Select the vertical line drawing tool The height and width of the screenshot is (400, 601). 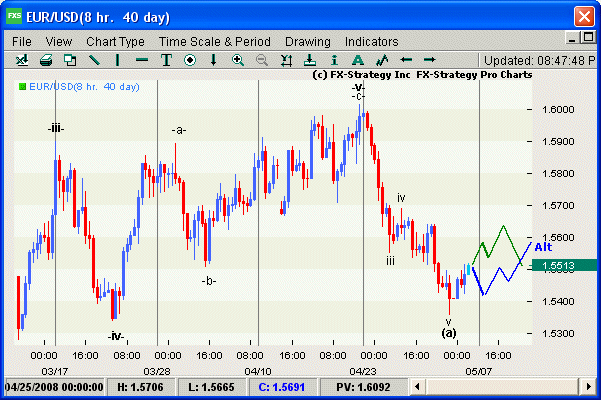click(118, 60)
